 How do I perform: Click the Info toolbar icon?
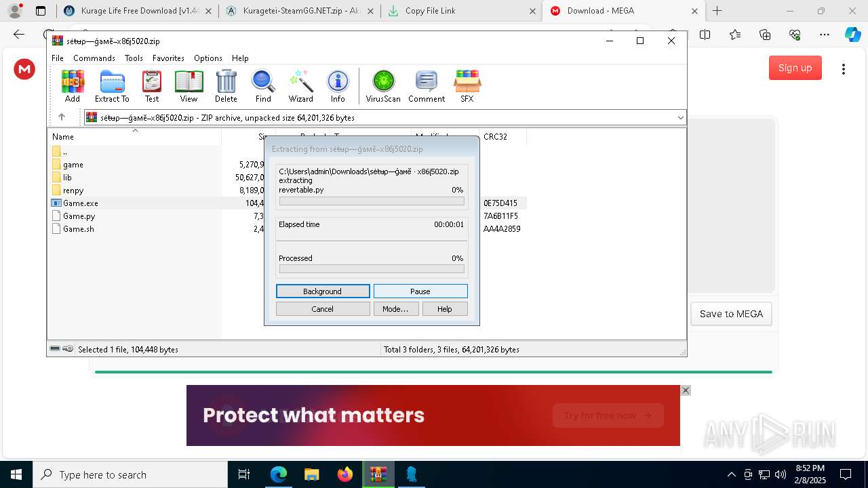338,86
